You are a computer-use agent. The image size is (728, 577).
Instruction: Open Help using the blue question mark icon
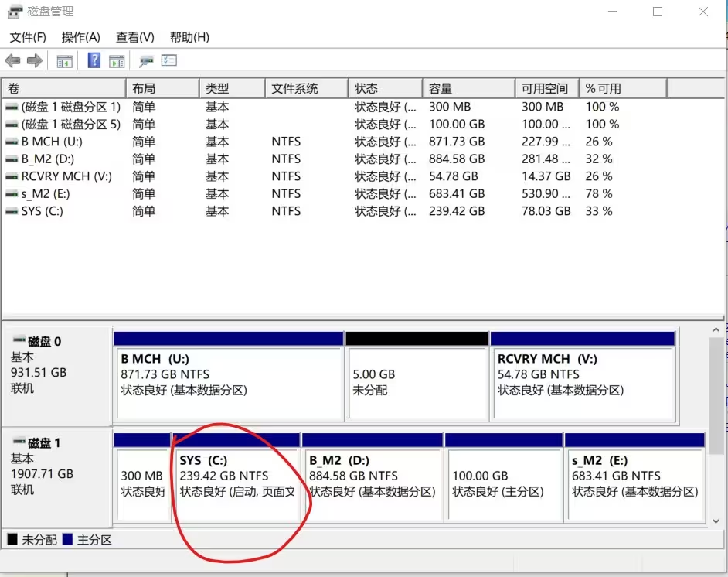click(x=94, y=60)
